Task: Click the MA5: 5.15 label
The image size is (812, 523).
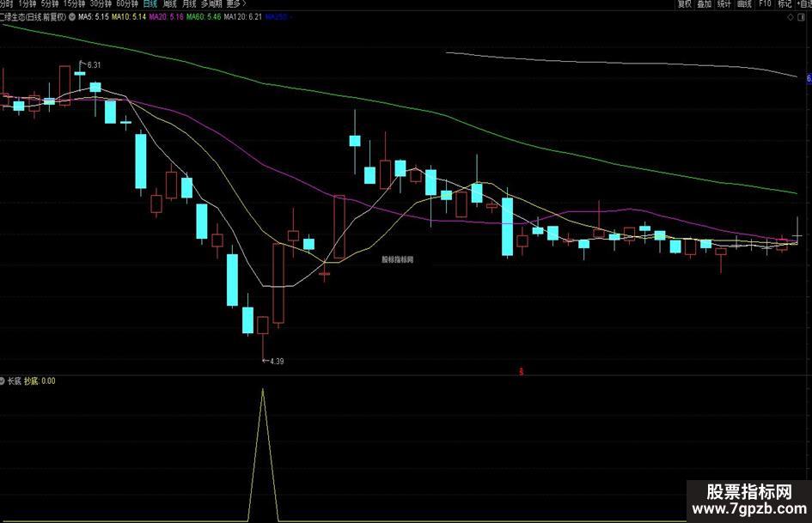Action: click(x=93, y=16)
